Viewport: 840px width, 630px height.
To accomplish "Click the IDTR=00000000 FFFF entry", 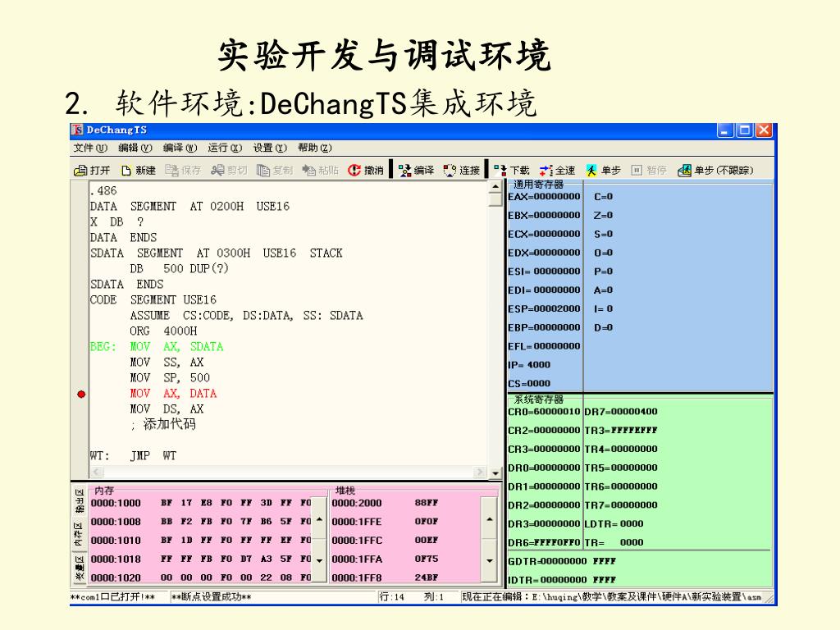I will point(562,580).
